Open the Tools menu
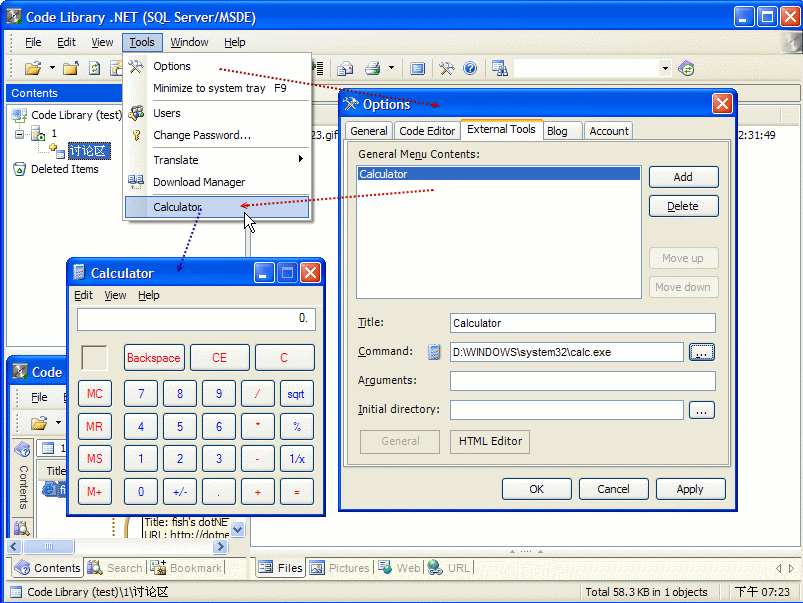Image resolution: width=803 pixels, height=603 pixels. pyautogui.click(x=142, y=42)
